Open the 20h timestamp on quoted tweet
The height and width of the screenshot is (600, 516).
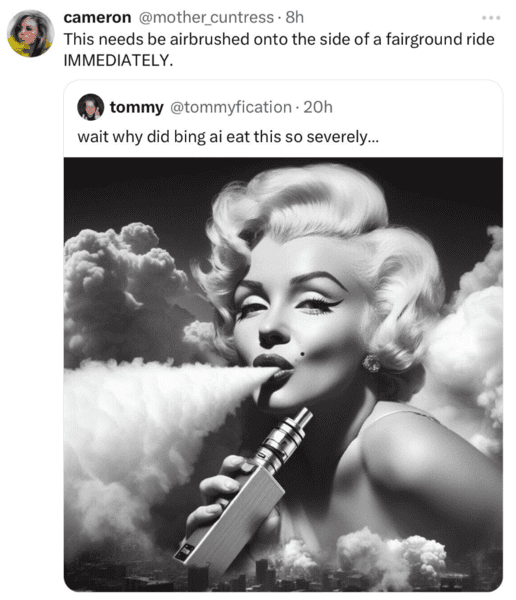click(x=318, y=107)
